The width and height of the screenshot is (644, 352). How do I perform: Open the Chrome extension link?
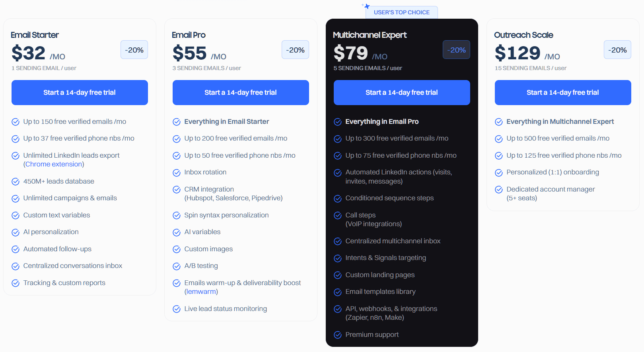(54, 164)
